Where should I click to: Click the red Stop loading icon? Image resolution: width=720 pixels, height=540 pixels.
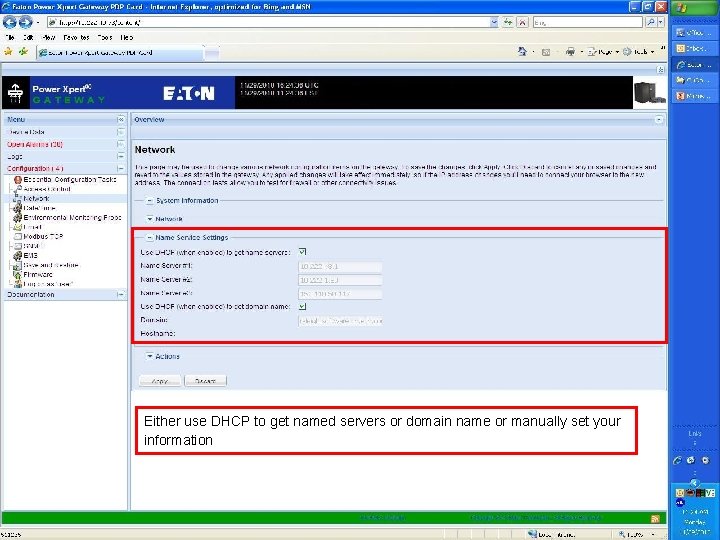(523, 22)
